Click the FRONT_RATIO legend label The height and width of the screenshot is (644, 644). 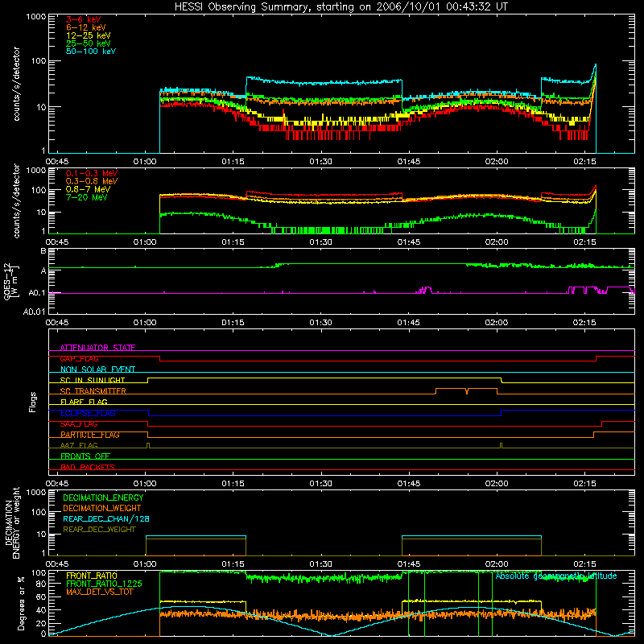pyautogui.click(x=92, y=576)
